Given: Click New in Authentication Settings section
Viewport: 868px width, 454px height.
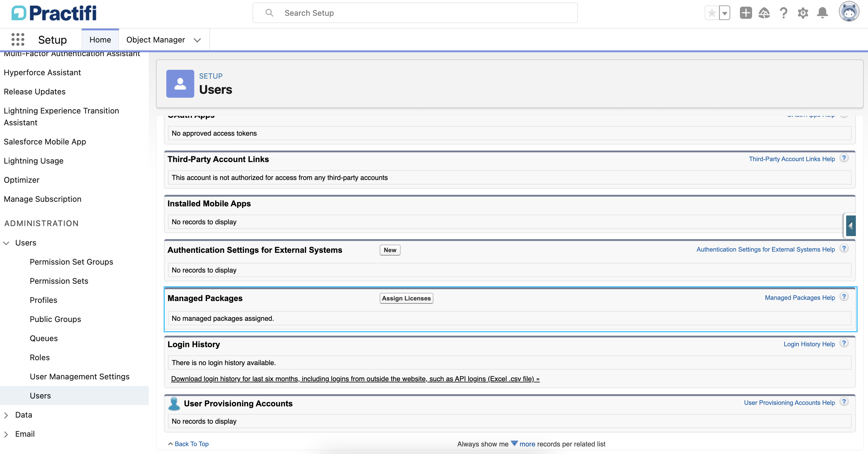Looking at the screenshot, I should [390, 250].
